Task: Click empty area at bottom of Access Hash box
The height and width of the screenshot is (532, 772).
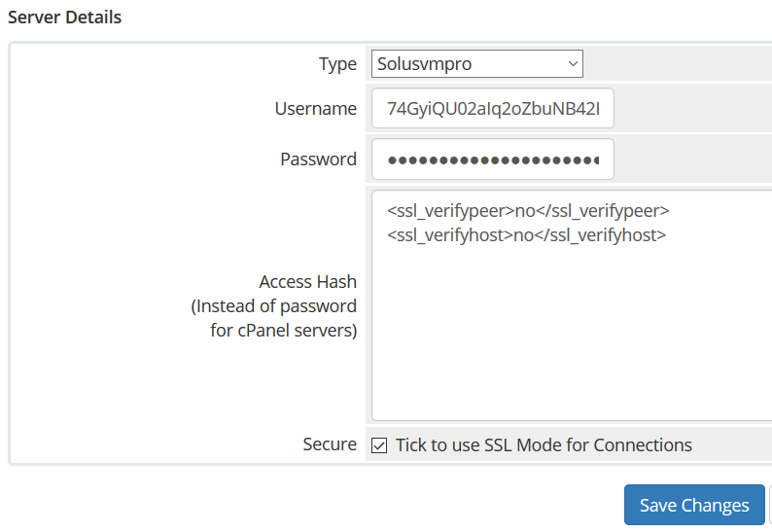Action: 572,384
